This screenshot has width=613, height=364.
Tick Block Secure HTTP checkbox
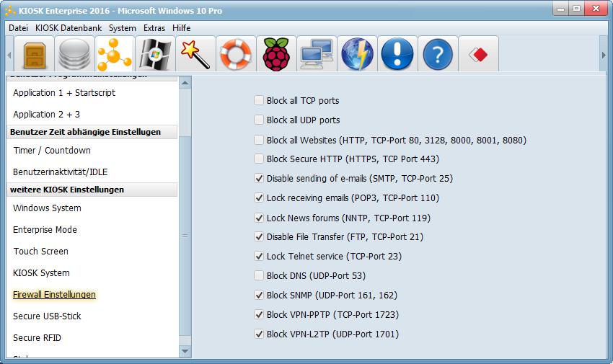click(259, 159)
